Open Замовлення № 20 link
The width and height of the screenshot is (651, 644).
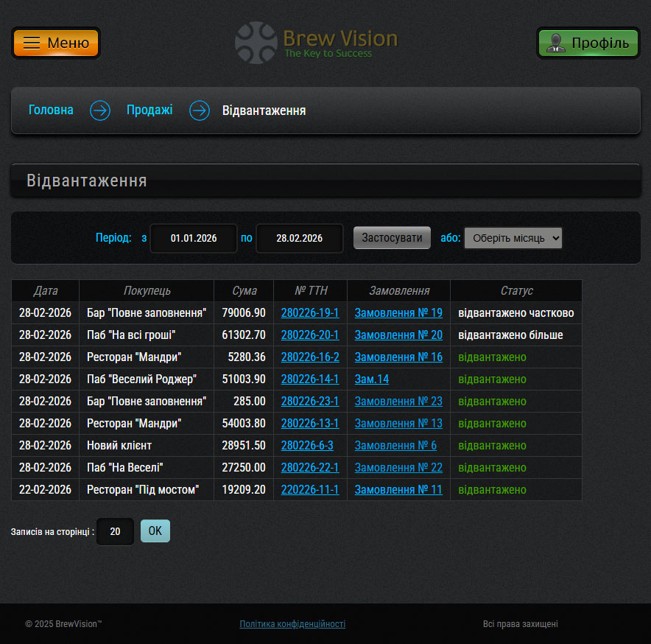click(398, 335)
